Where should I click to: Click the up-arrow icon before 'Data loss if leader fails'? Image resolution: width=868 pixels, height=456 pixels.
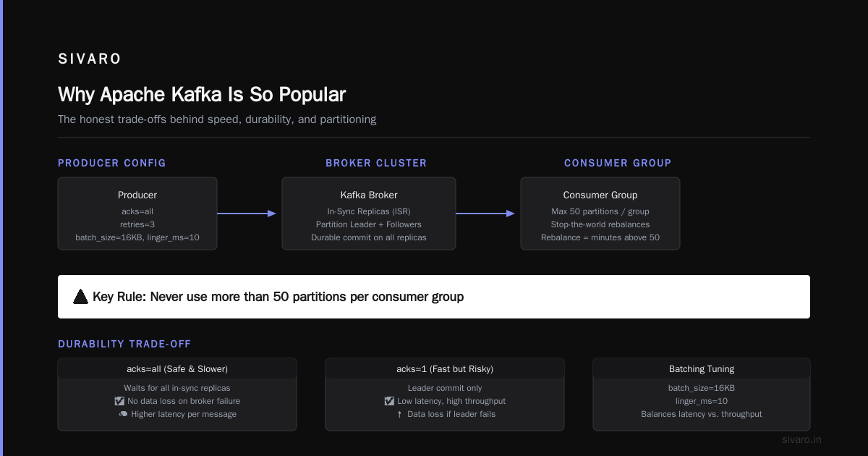pyautogui.click(x=399, y=414)
